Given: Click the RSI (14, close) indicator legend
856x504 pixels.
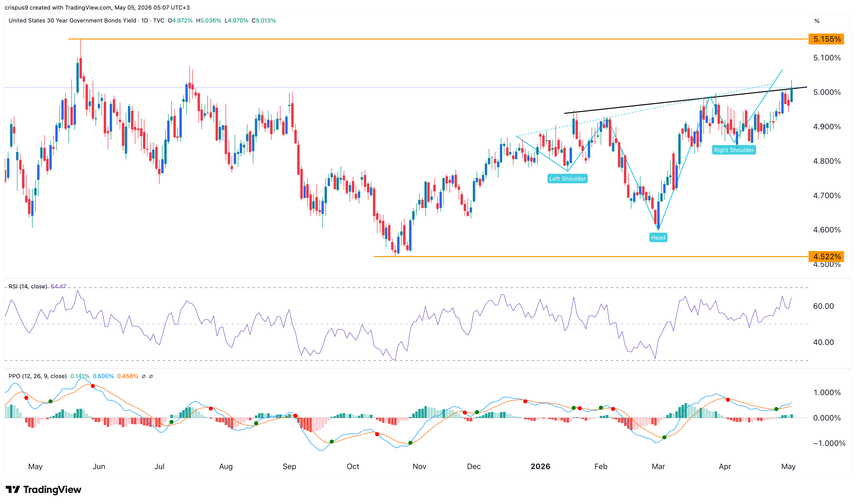Looking at the screenshot, I should [x=28, y=286].
